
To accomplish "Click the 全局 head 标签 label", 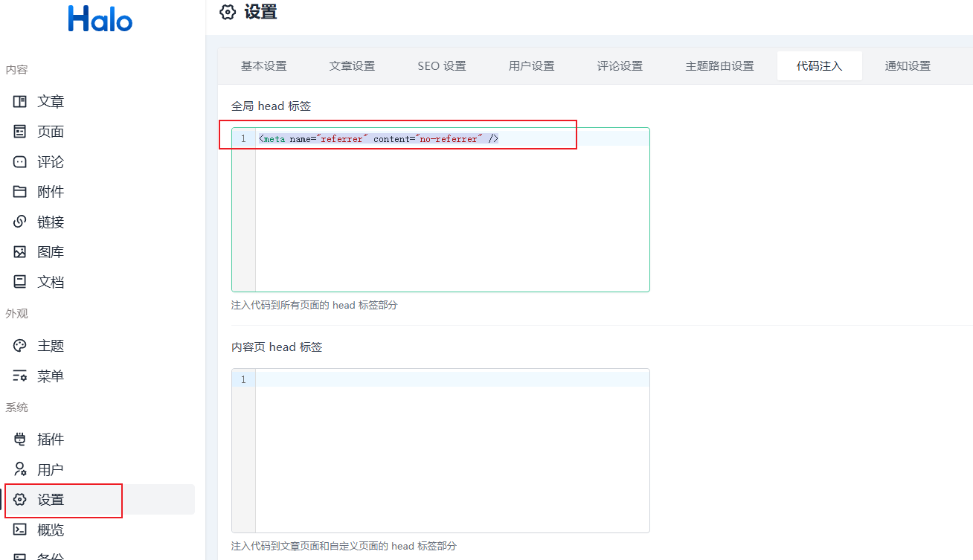I will (x=271, y=106).
